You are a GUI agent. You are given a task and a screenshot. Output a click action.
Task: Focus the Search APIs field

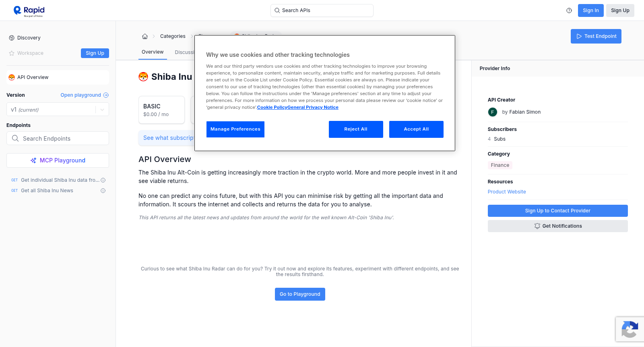point(322,10)
